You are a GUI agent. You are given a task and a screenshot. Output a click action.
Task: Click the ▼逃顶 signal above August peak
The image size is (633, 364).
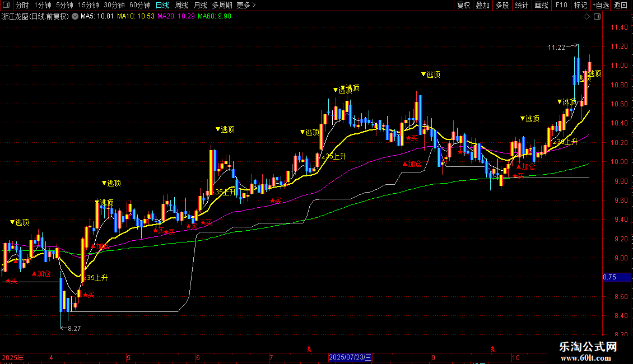coord(430,74)
